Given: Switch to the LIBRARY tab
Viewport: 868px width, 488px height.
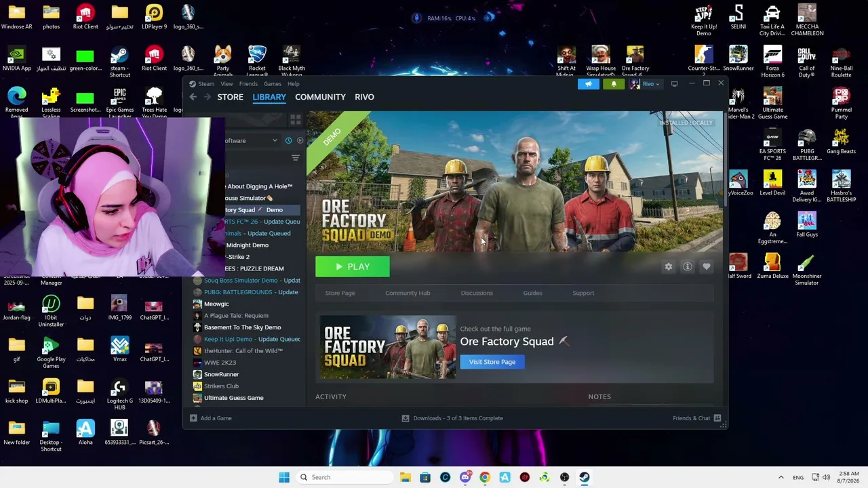Looking at the screenshot, I should tap(269, 97).
